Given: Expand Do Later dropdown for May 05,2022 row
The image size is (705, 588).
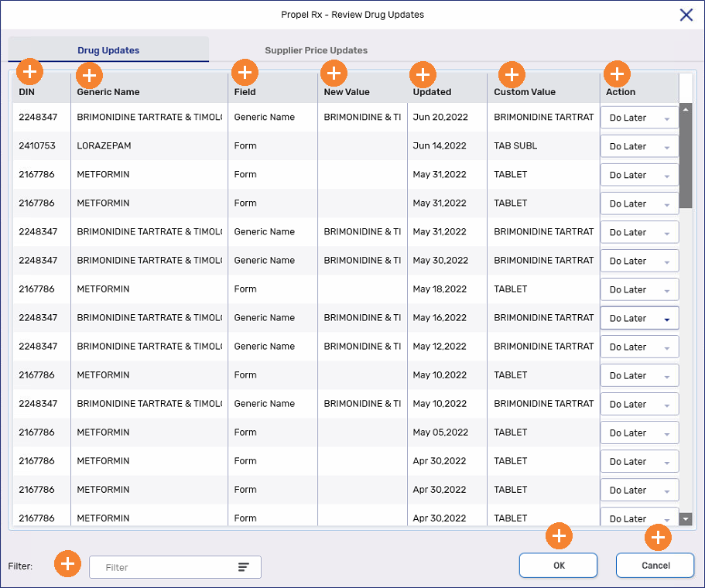Looking at the screenshot, I should (x=639, y=432).
